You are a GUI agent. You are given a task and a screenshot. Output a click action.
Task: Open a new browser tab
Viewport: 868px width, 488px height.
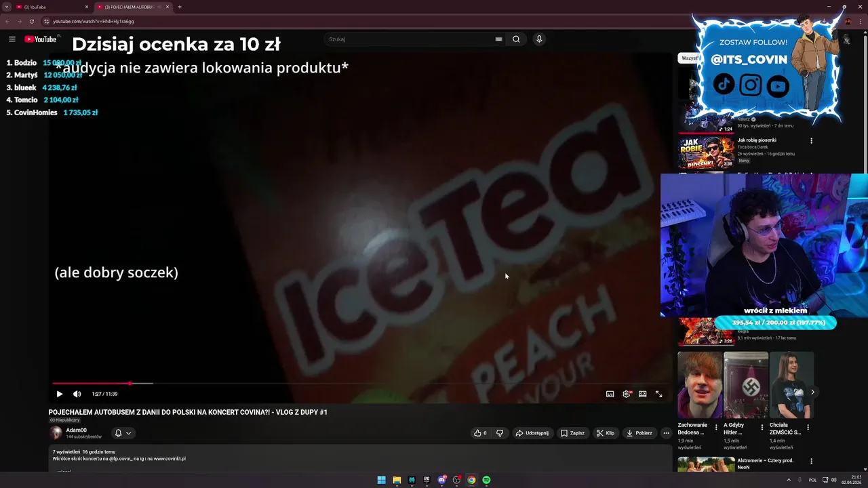pos(180,7)
